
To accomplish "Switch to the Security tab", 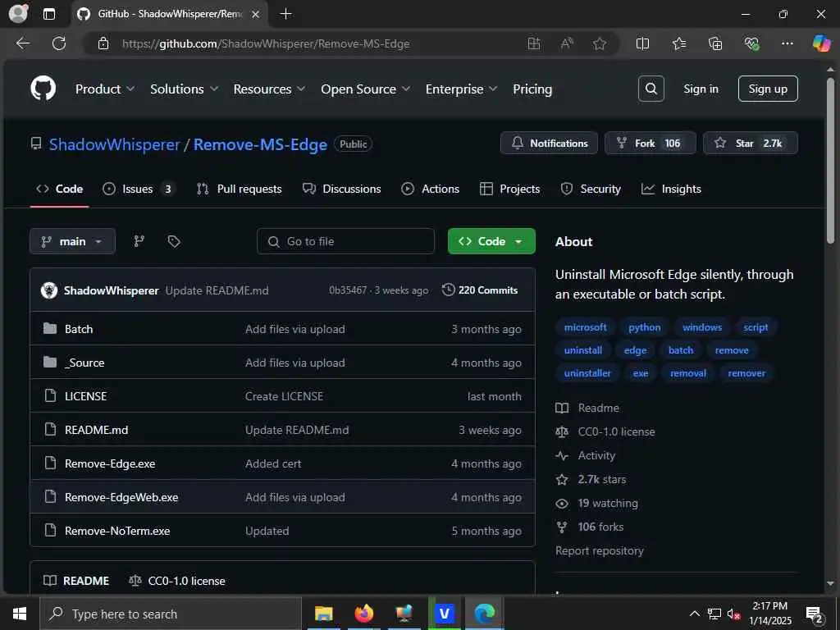I will pos(591,189).
